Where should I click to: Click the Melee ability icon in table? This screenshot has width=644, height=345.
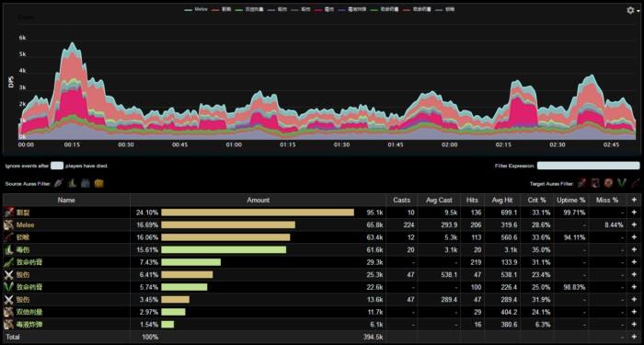(x=9, y=225)
